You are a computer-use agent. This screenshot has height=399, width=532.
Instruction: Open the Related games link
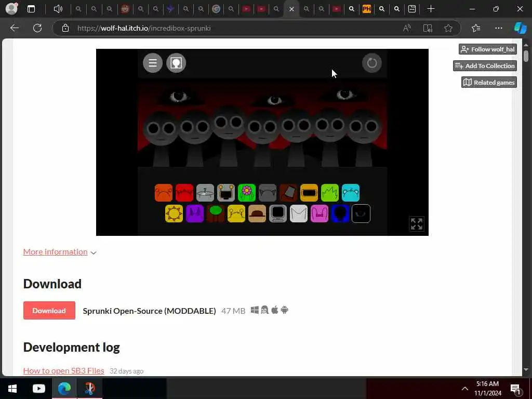pyautogui.click(x=489, y=83)
